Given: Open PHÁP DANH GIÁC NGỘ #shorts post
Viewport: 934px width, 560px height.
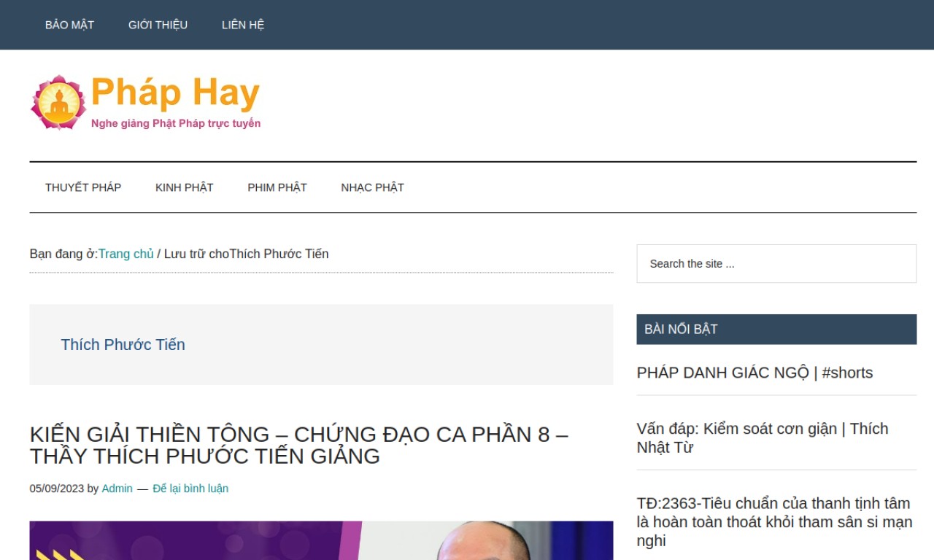Looking at the screenshot, I should coord(754,373).
